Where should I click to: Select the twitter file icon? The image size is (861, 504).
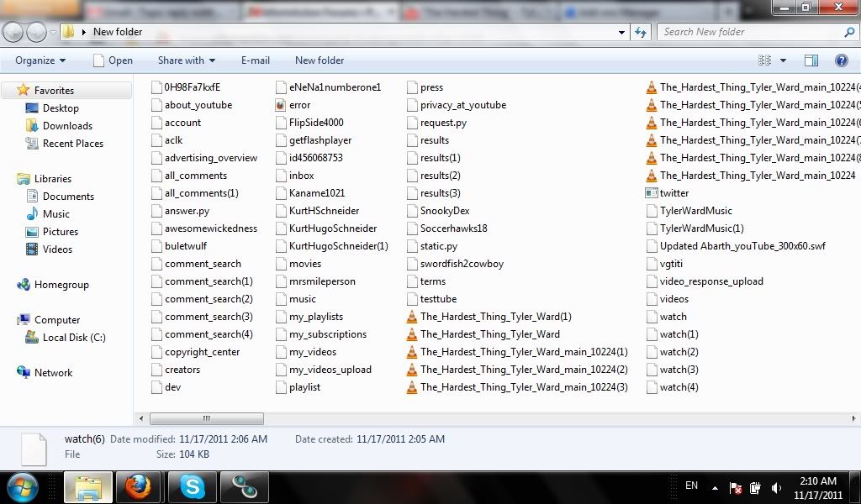(x=652, y=193)
